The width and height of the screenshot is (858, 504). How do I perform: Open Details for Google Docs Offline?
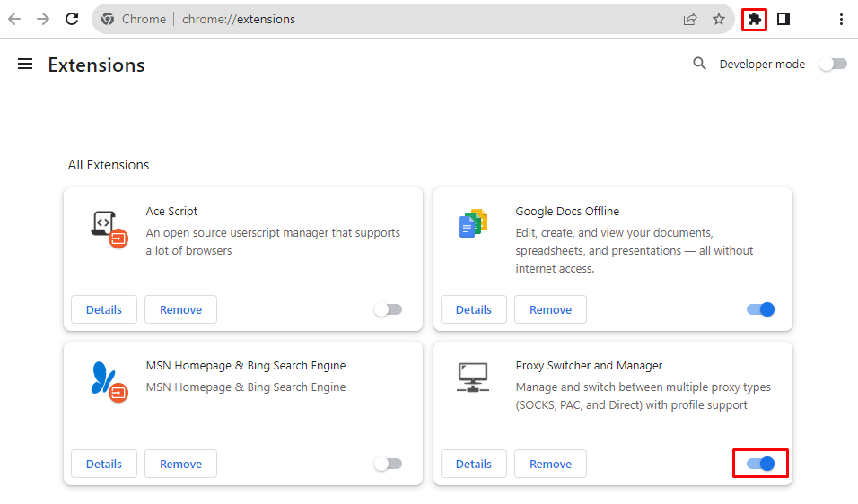pyautogui.click(x=474, y=309)
